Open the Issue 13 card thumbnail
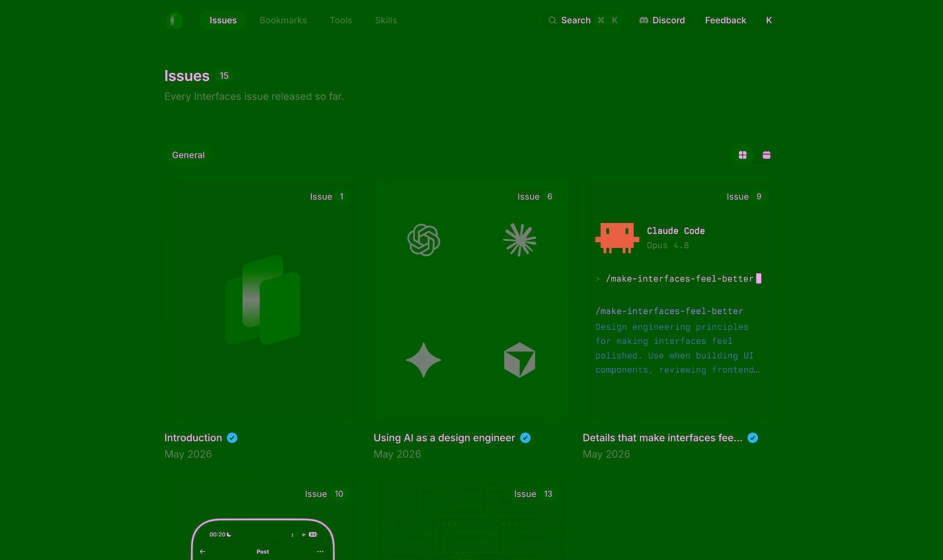The image size is (943, 560). click(x=471, y=518)
